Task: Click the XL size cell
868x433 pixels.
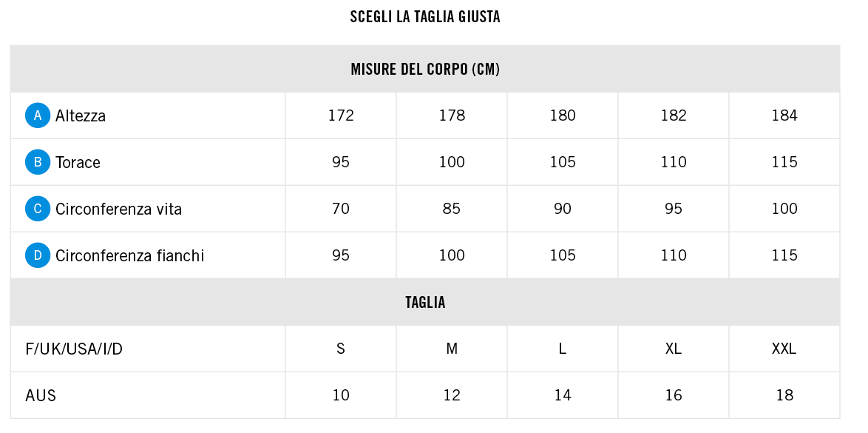Action: pos(673,349)
